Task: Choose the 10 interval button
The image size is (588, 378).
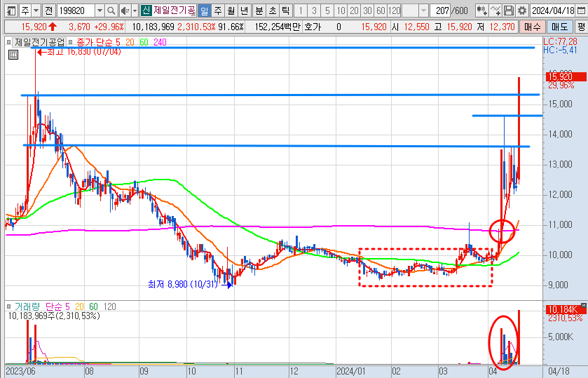Action: pos(341,11)
